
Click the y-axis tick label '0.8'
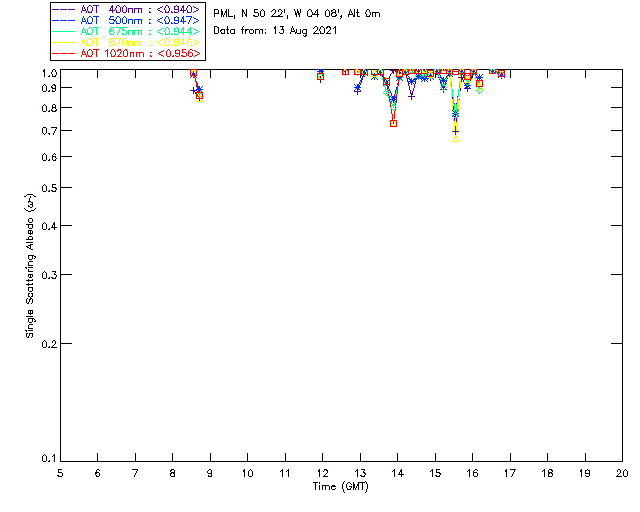(x=49, y=108)
